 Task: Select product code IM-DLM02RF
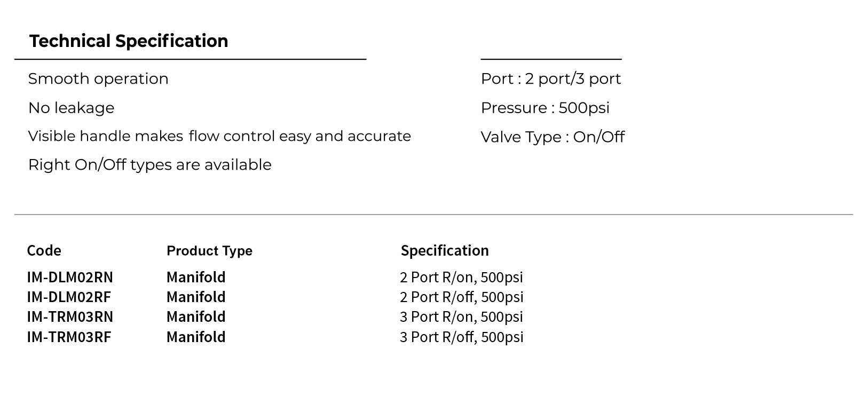coord(69,297)
